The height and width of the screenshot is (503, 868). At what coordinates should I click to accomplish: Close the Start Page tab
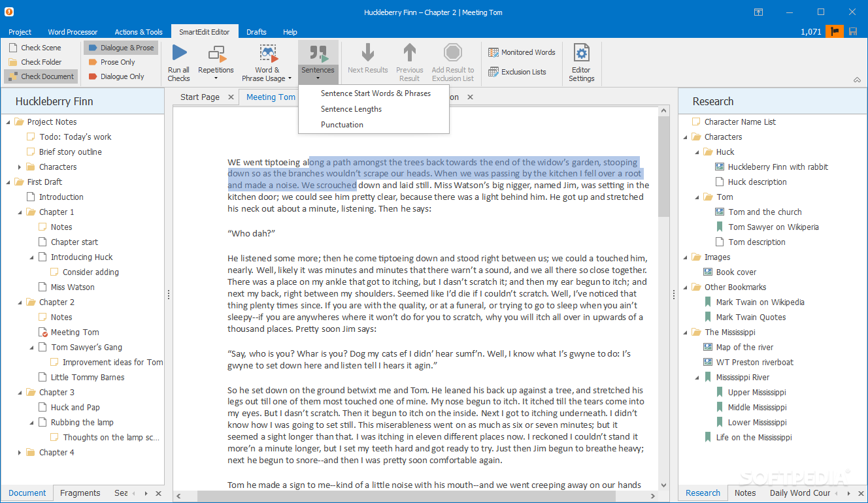click(x=231, y=97)
